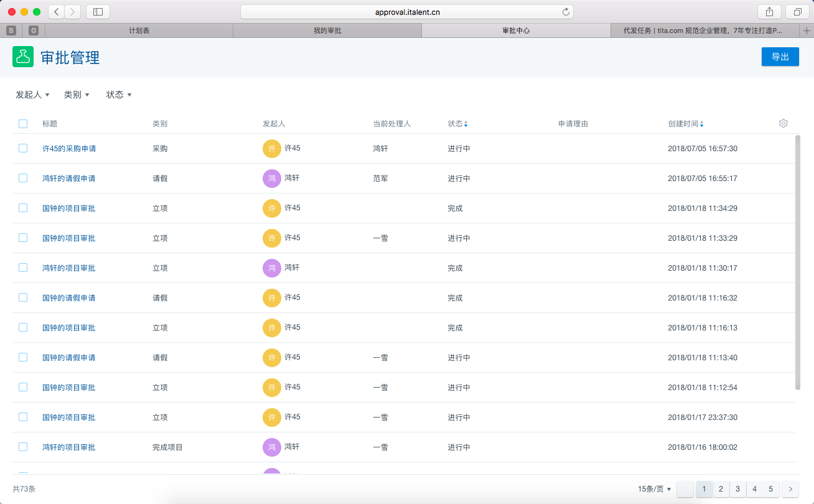This screenshot has height=504, width=814.
Task: Check the row created 2018/01/18 11:16:32
Action: pyautogui.click(x=23, y=297)
